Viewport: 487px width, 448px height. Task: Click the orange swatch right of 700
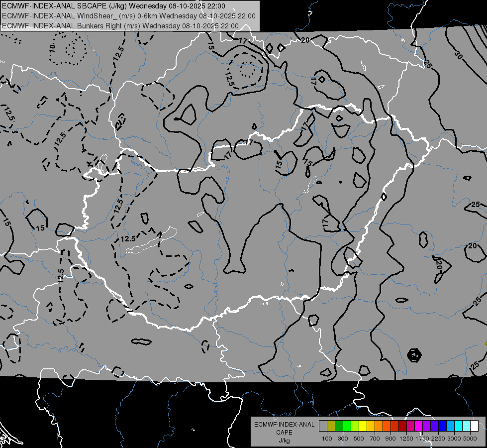(379, 426)
